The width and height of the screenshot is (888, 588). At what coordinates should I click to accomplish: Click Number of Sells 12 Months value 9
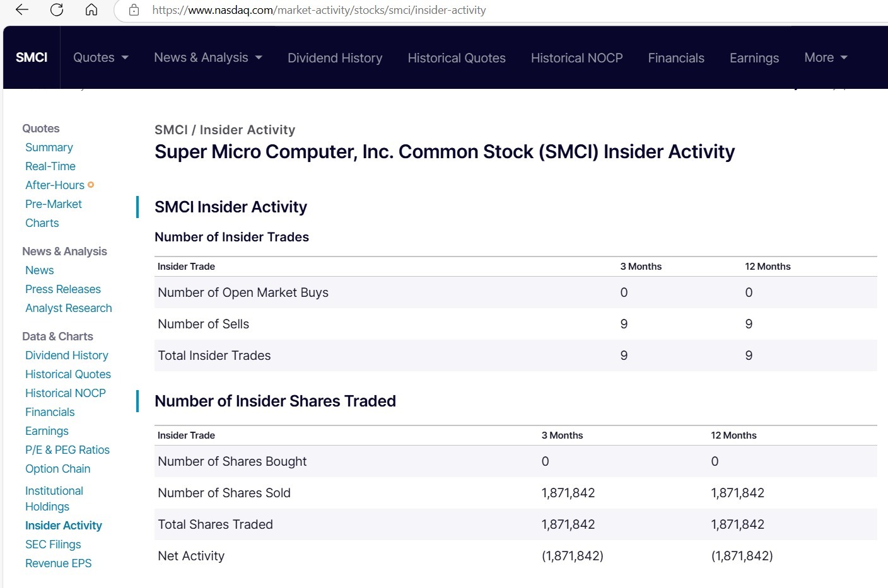point(749,324)
